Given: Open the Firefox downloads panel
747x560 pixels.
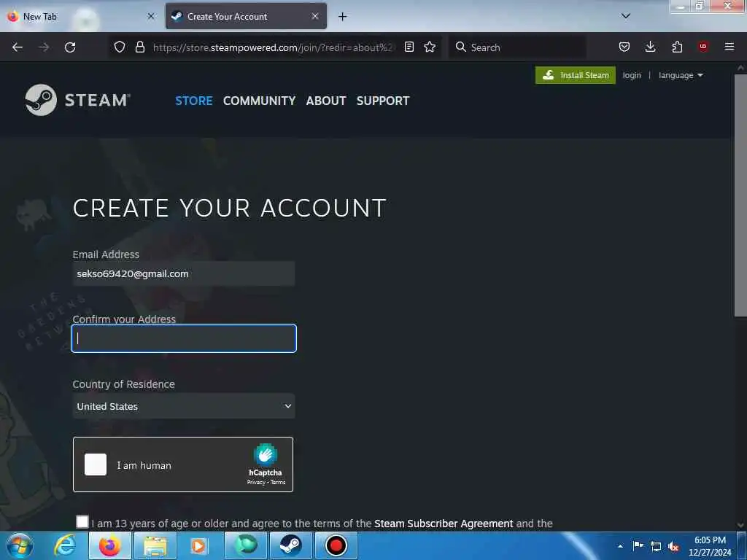Looking at the screenshot, I should click(x=650, y=47).
